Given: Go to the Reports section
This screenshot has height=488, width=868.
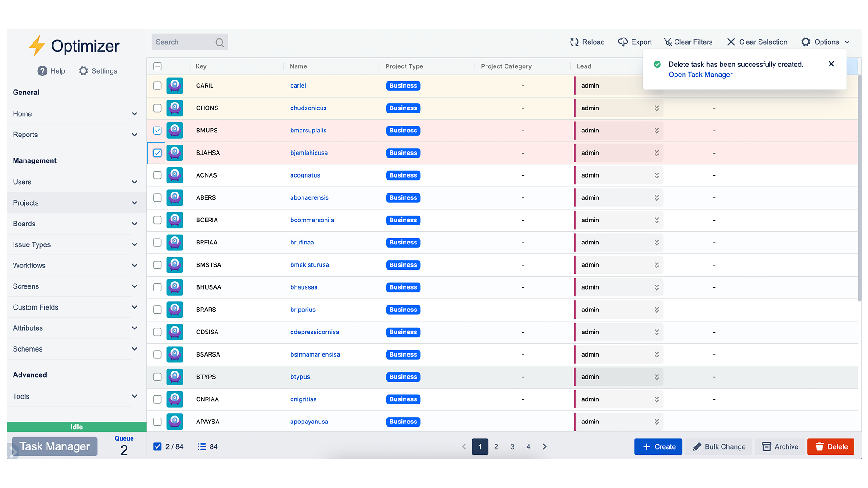Looking at the screenshot, I should (25, 135).
